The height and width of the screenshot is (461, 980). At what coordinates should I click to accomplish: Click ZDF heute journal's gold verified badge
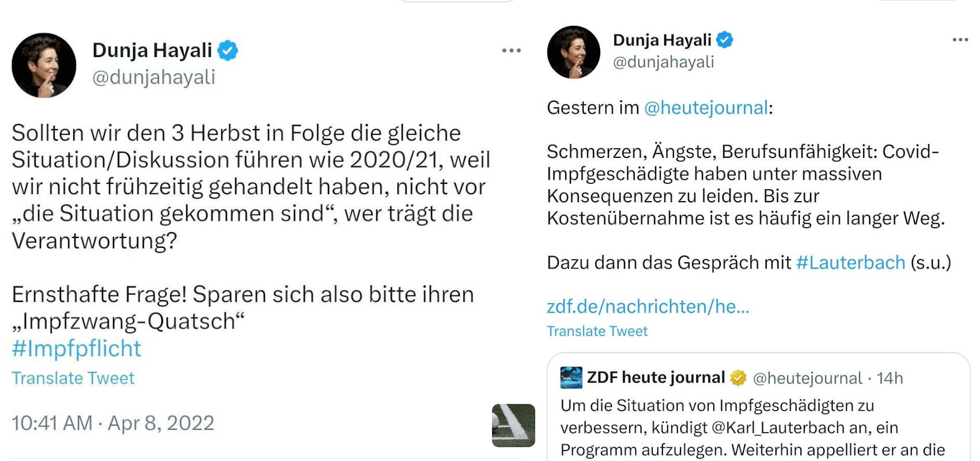pos(738,378)
